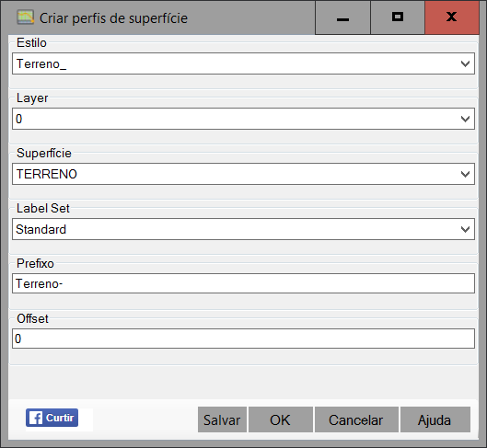The width and height of the screenshot is (487, 448).
Task: Click into the Offset input field
Action: 243,339
